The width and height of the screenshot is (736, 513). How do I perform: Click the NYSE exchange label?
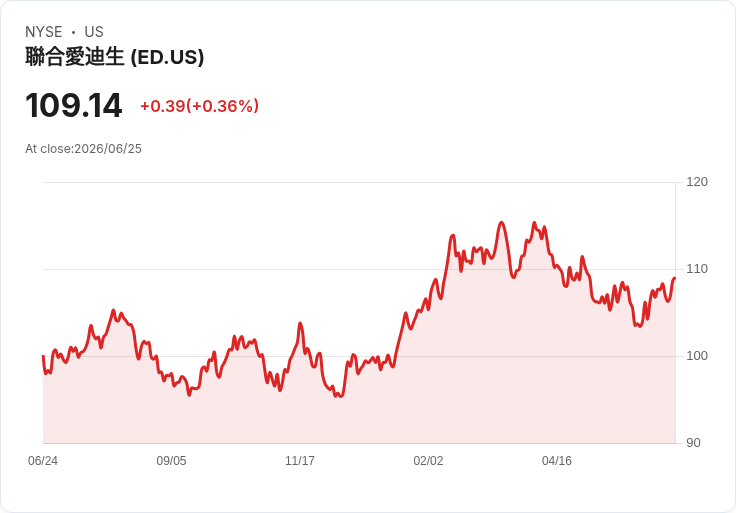coord(44,31)
